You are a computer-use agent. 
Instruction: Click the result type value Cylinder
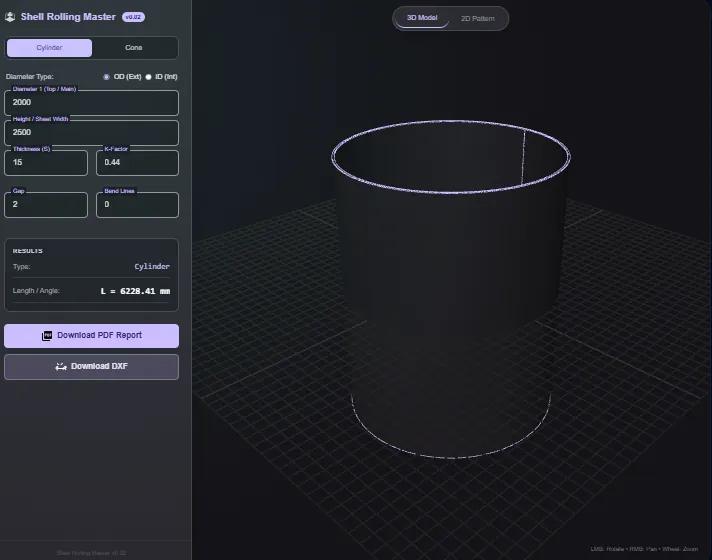coord(152,267)
